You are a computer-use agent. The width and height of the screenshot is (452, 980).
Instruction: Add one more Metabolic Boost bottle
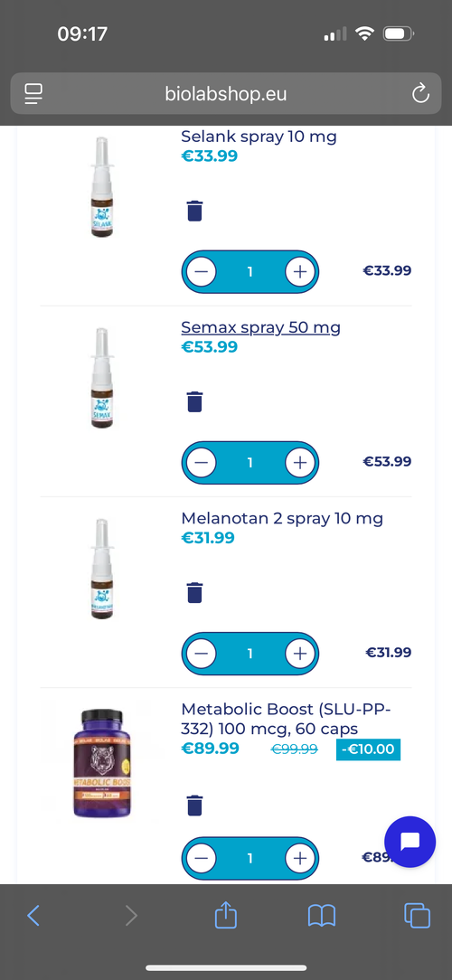(x=300, y=858)
